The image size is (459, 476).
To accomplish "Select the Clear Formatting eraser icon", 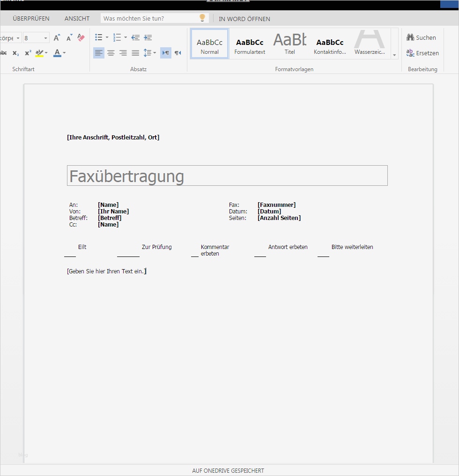I will click(81, 37).
